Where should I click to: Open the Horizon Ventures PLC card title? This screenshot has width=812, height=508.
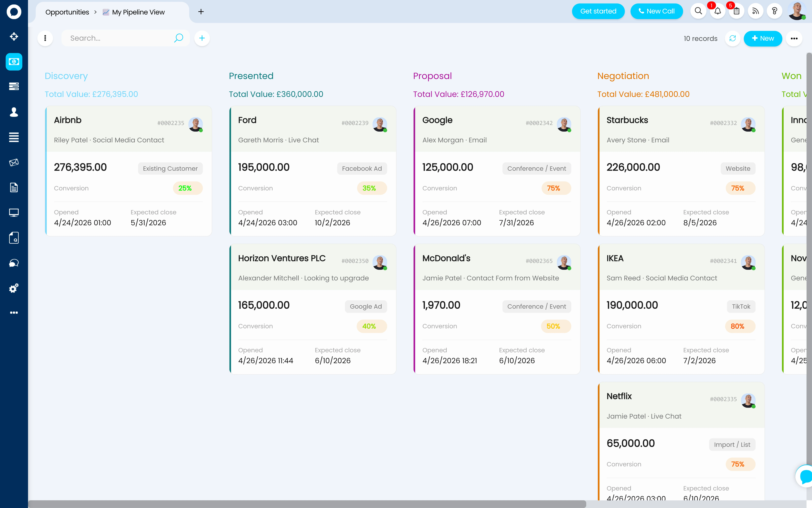282,258
